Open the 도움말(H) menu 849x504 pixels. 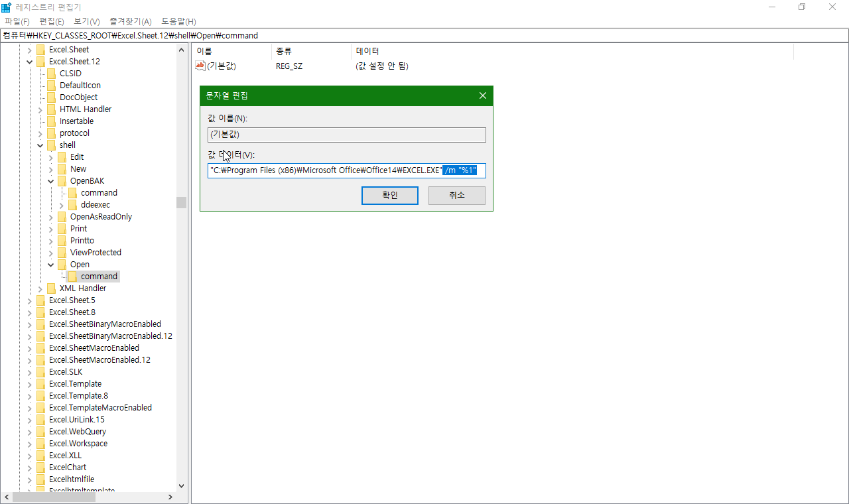pyautogui.click(x=178, y=22)
